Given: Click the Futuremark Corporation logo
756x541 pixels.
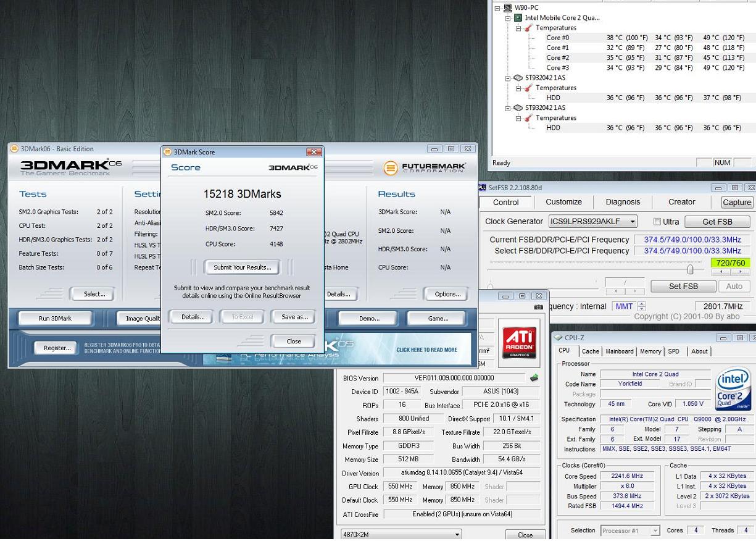Looking at the screenshot, I should coord(424,167).
